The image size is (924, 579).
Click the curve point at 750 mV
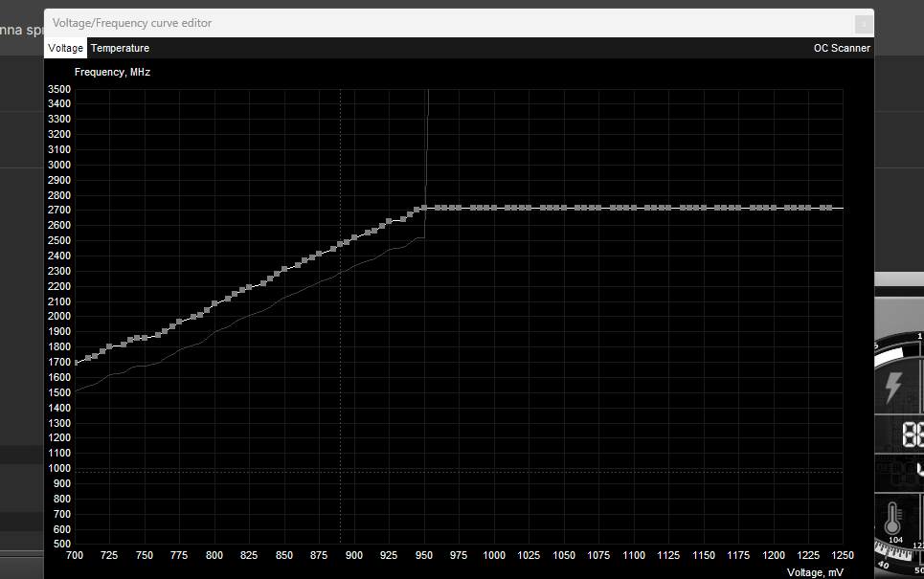(145, 338)
